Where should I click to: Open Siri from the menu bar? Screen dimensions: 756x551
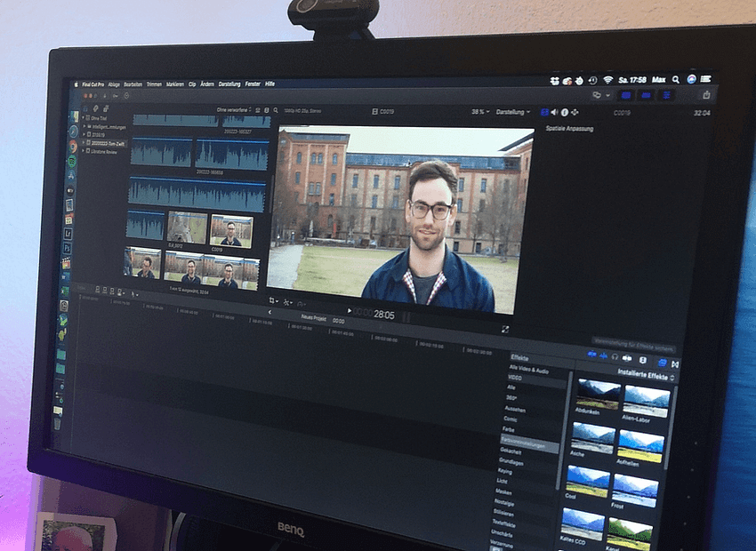click(x=691, y=79)
